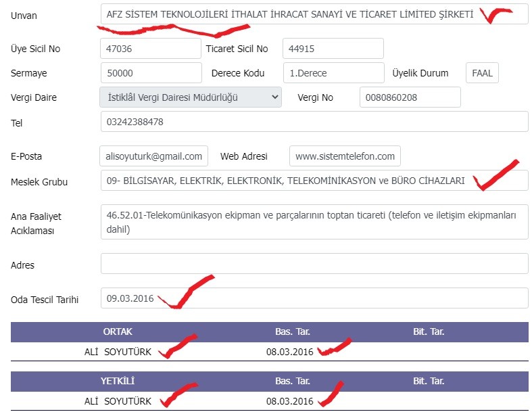Click Bit. Tar. header in ORTAK table
The image size is (532, 412).
point(429,332)
